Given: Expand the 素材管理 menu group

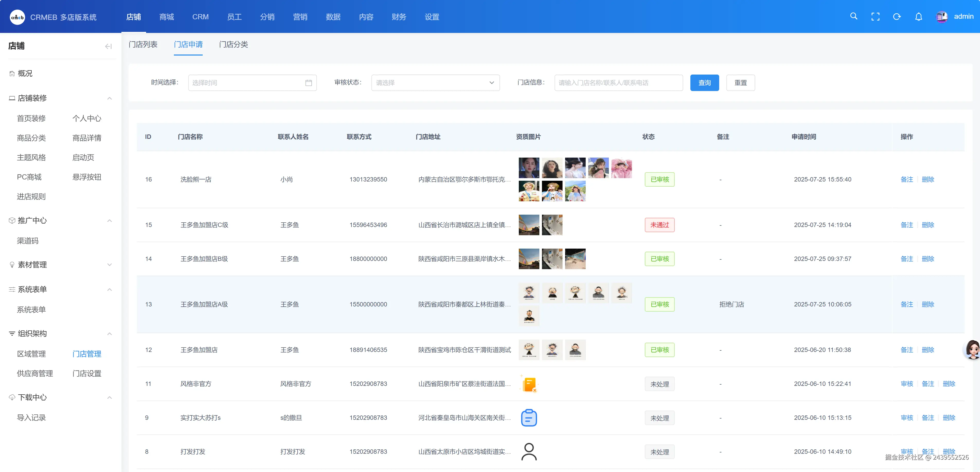Looking at the screenshot, I should point(110,265).
